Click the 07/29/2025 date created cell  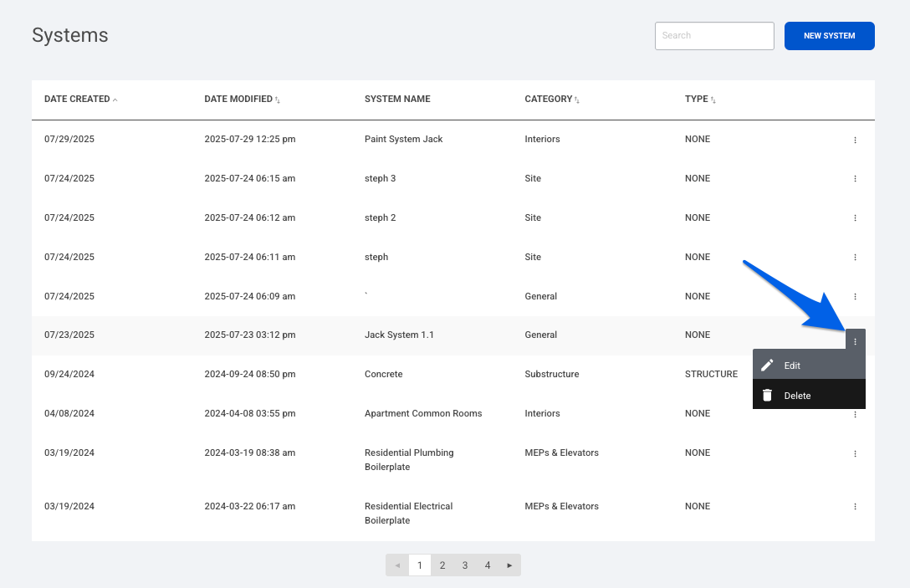(x=69, y=140)
